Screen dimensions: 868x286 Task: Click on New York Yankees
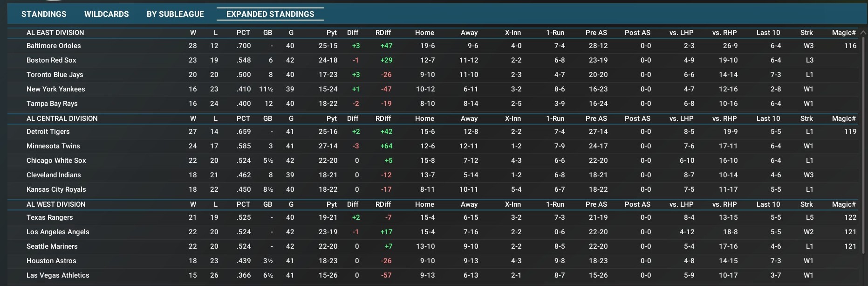tap(55, 89)
